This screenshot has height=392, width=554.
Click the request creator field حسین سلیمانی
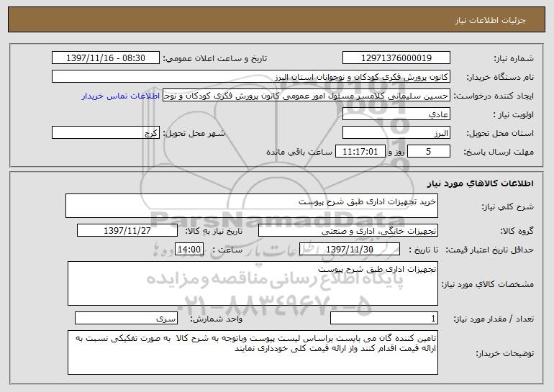point(306,96)
